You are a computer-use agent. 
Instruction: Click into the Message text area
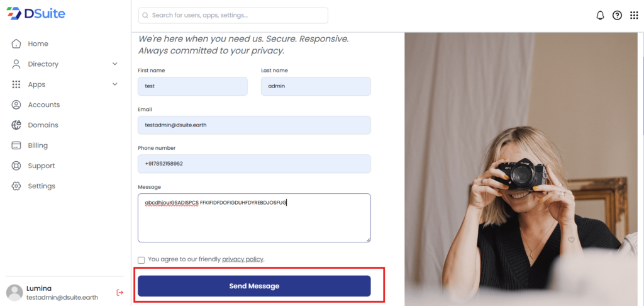point(254,220)
